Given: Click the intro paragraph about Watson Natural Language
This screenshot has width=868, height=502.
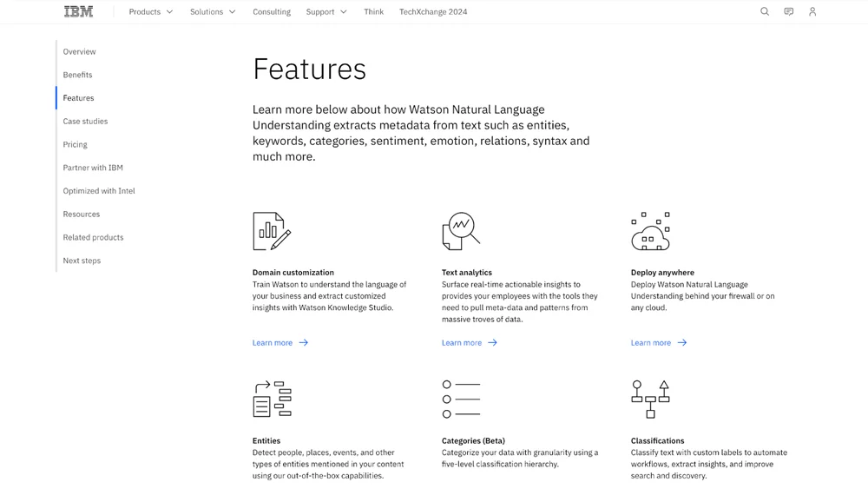Looking at the screenshot, I should pyautogui.click(x=421, y=133).
